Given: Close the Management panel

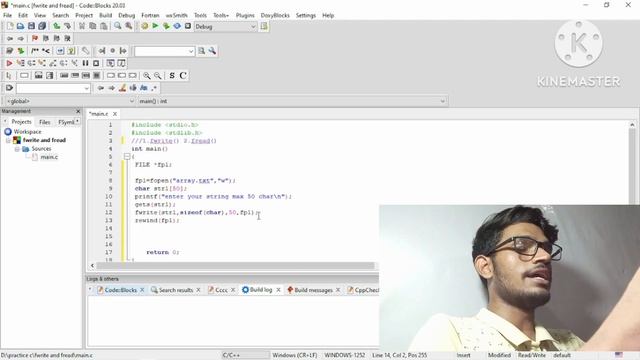Looking at the screenshot, I should pyautogui.click(x=78, y=111).
